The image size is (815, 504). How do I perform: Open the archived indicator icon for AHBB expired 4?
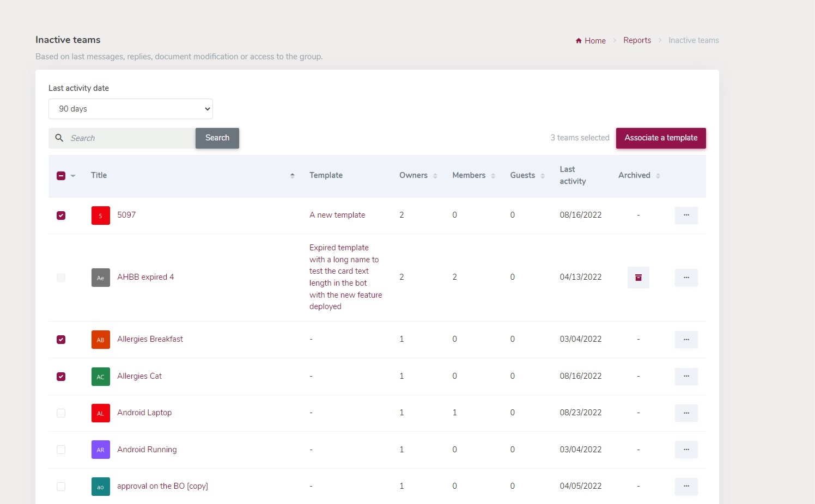[638, 278]
